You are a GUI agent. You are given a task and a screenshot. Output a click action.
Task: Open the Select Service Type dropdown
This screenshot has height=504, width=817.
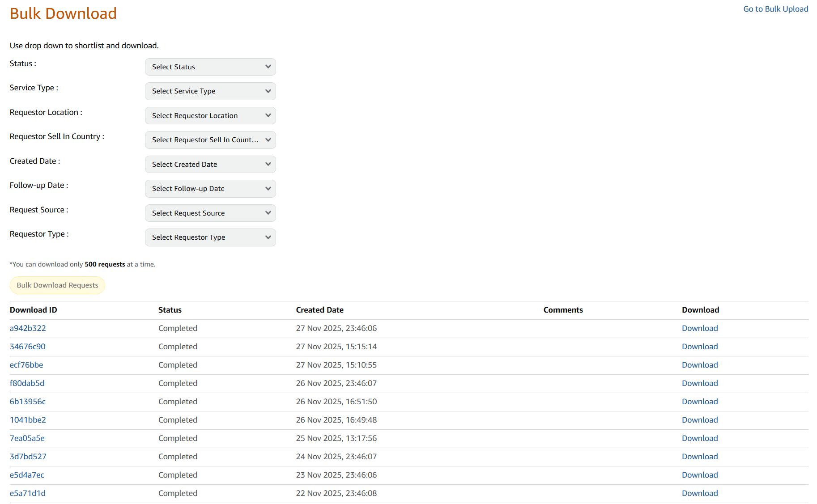210,91
